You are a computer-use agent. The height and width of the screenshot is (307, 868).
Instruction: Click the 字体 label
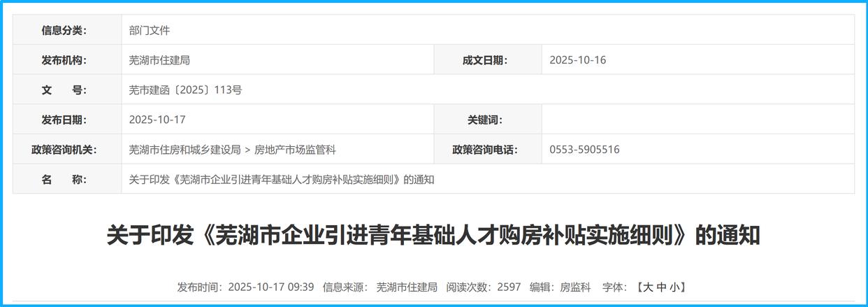[x=615, y=287]
